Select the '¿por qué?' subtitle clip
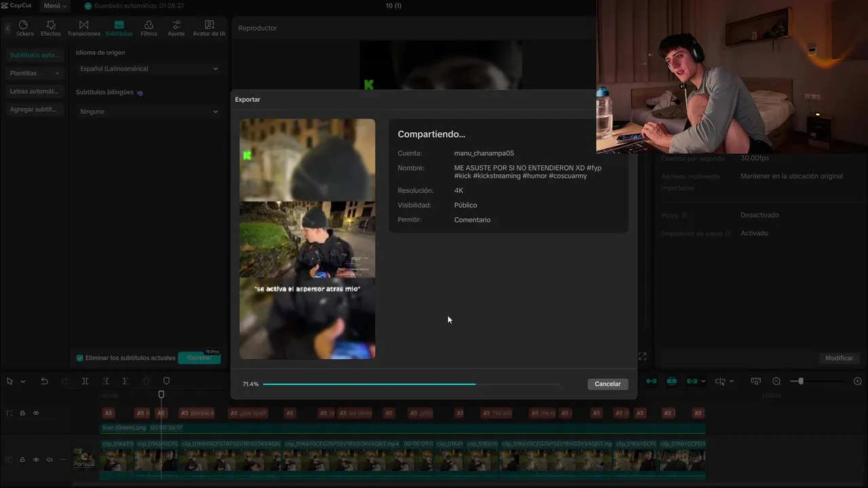Screen dimensions: 868x488 click(248, 413)
